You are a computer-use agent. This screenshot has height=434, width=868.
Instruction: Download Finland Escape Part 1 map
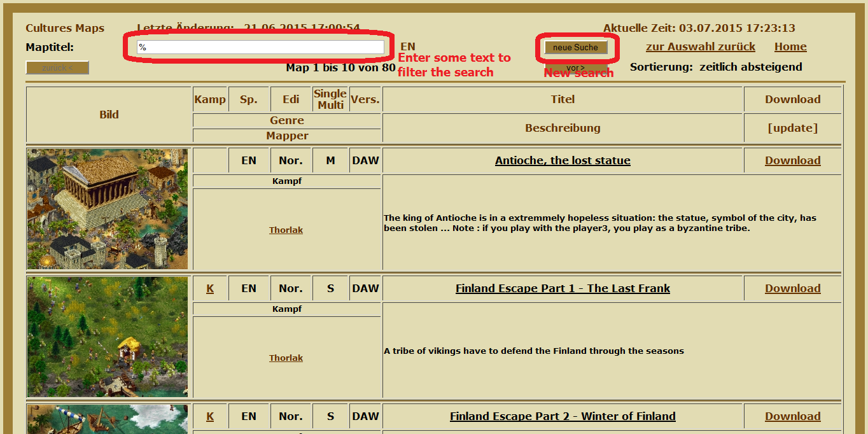click(793, 288)
